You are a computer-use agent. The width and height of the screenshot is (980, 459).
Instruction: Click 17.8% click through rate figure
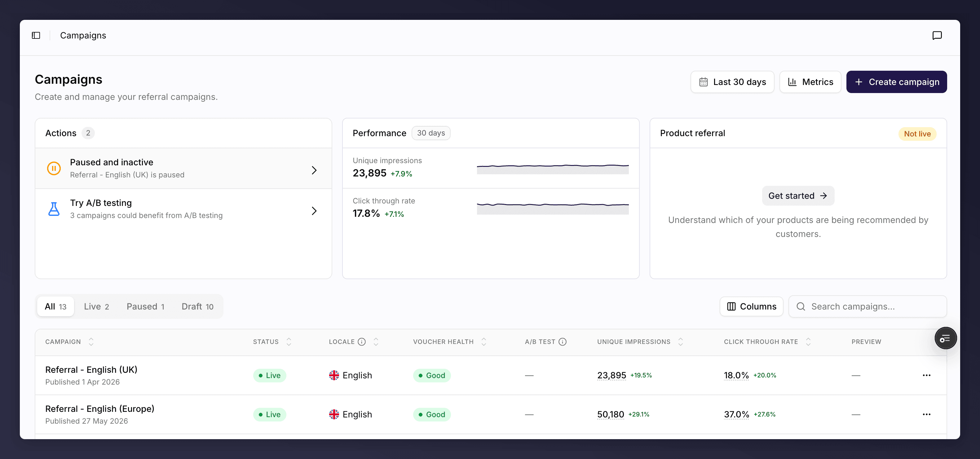[x=366, y=213]
